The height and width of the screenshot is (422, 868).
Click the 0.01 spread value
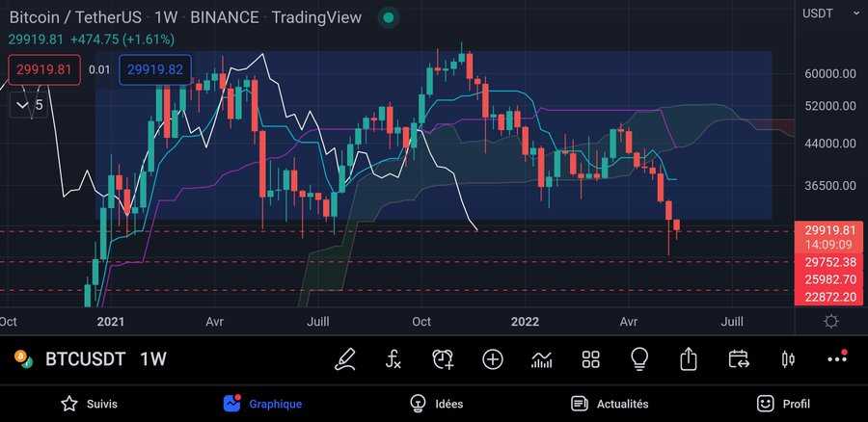pyautogui.click(x=99, y=70)
